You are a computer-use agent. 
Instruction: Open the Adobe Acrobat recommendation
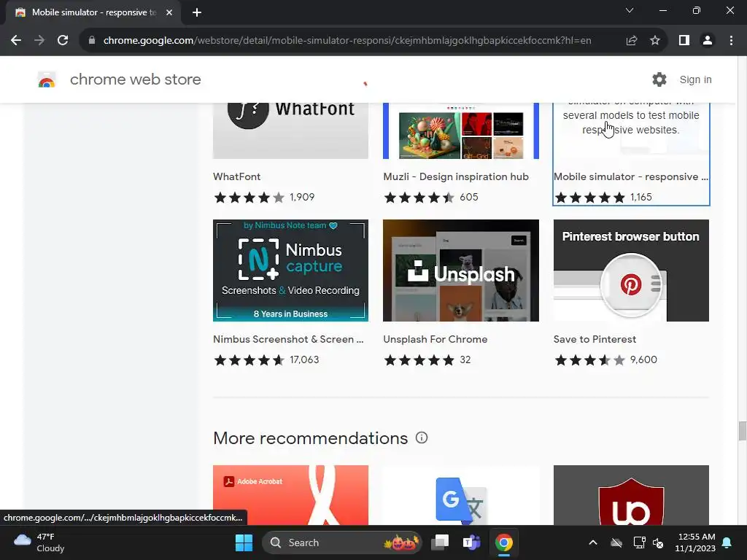[290, 495]
